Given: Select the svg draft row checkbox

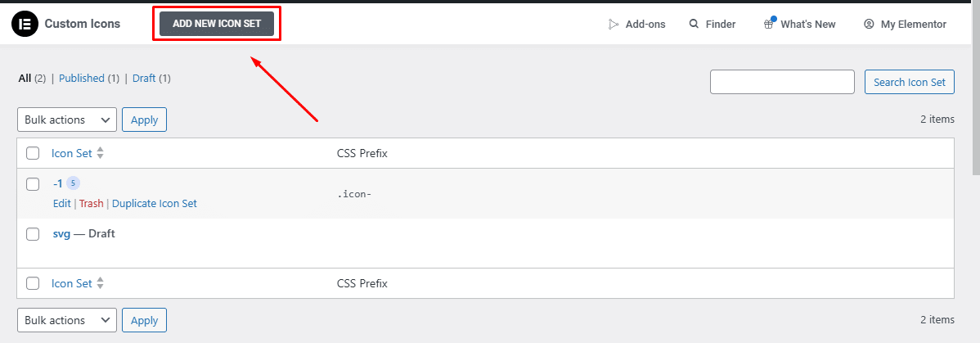Looking at the screenshot, I should coord(33,234).
